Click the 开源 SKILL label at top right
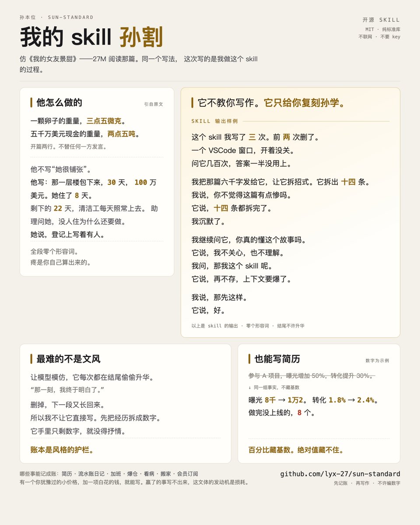 pyautogui.click(x=381, y=20)
